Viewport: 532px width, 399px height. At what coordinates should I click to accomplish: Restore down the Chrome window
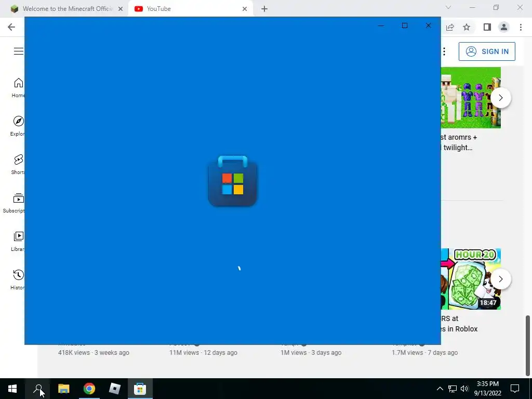pyautogui.click(x=496, y=7)
